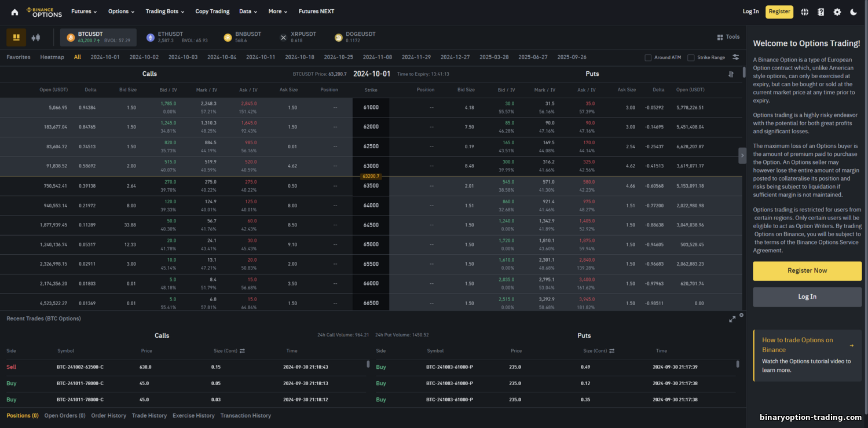Click call bid 1,785.0 at 61000
The image size is (868, 428).
coord(169,104)
